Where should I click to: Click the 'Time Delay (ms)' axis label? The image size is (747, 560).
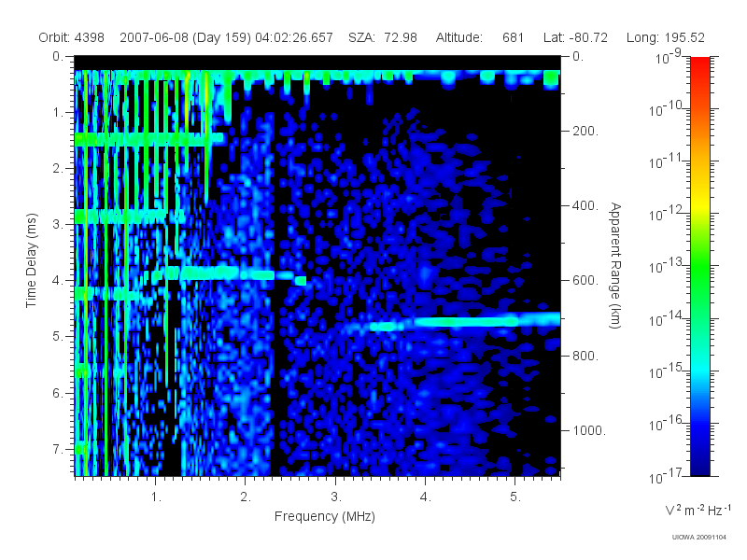tap(31, 260)
